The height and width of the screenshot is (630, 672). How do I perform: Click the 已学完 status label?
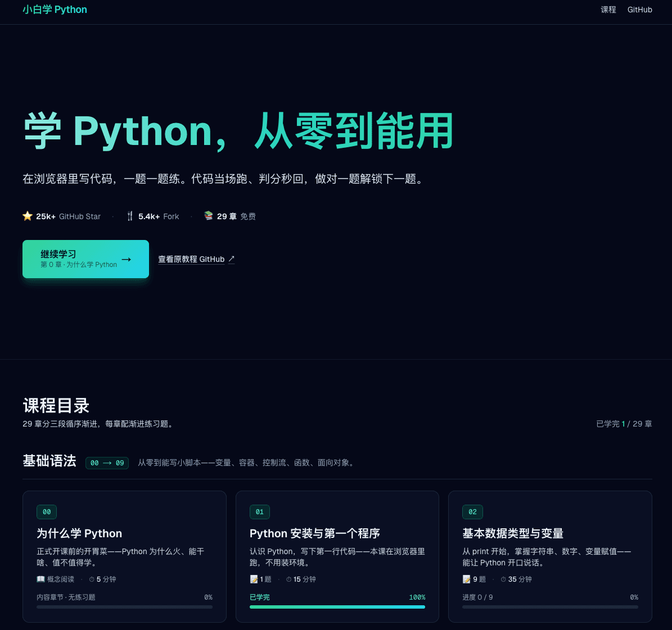tap(260, 597)
